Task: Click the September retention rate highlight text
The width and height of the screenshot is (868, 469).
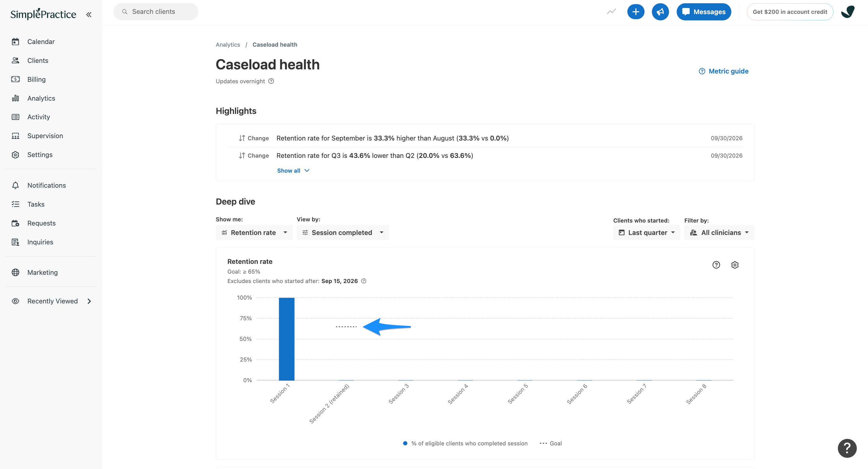Action: click(393, 138)
